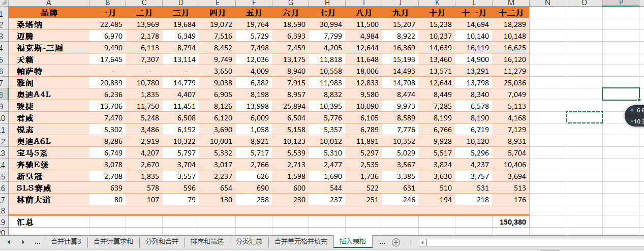Show hidden sheets via ellipsis after 插入表格

[382, 242]
